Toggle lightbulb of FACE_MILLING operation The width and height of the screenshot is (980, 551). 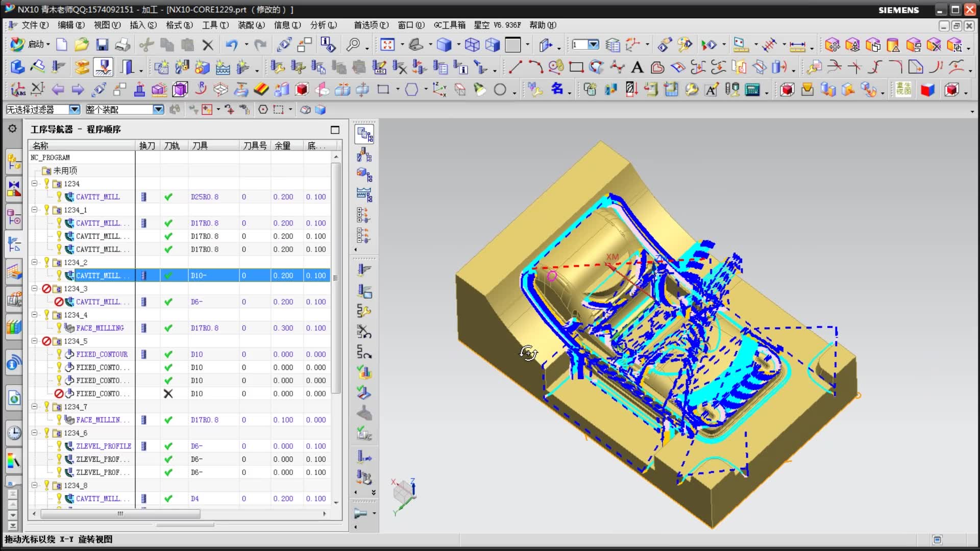click(x=59, y=328)
